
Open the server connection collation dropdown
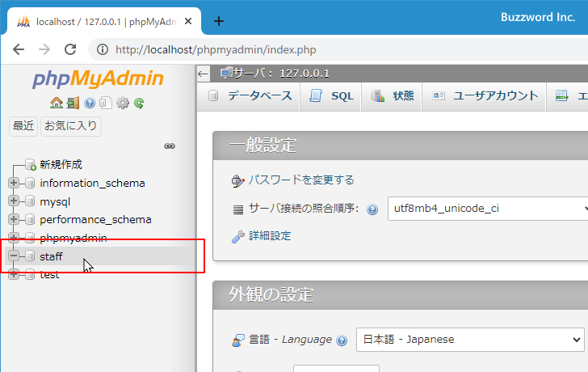point(488,209)
